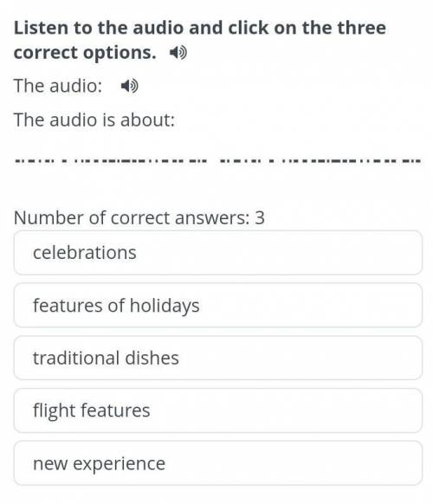Tick the "new experience" option box
Viewport: 433px width, 504px height.
[217, 463]
